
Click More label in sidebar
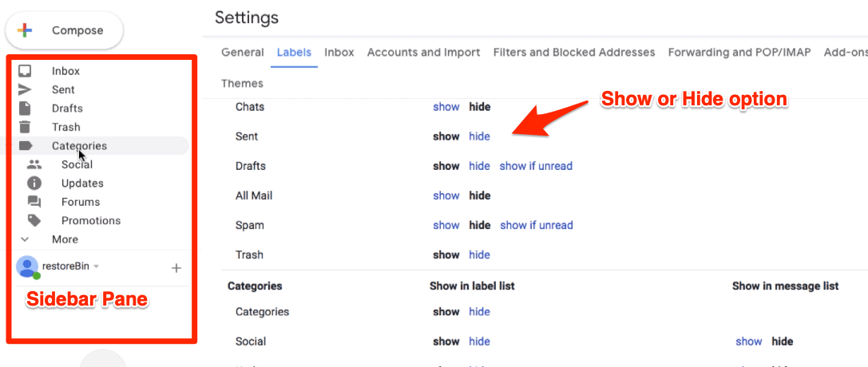click(x=65, y=239)
